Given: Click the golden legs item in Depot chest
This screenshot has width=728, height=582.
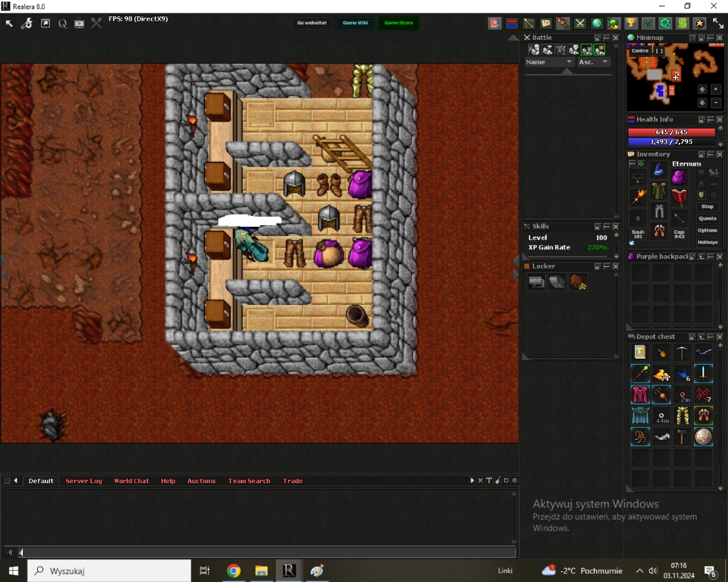Looking at the screenshot, I should (x=682, y=416).
